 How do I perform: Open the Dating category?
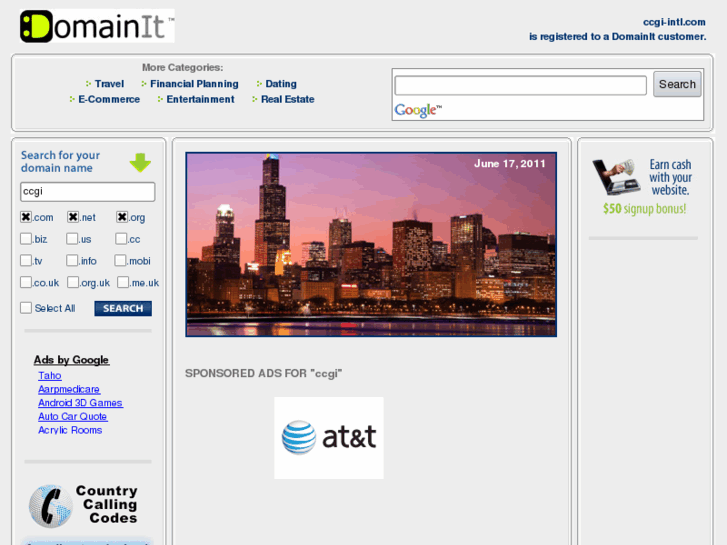click(x=281, y=84)
